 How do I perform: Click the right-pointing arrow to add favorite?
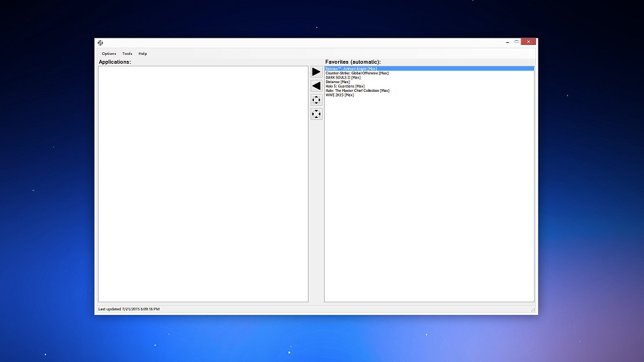[x=316, y=72]
